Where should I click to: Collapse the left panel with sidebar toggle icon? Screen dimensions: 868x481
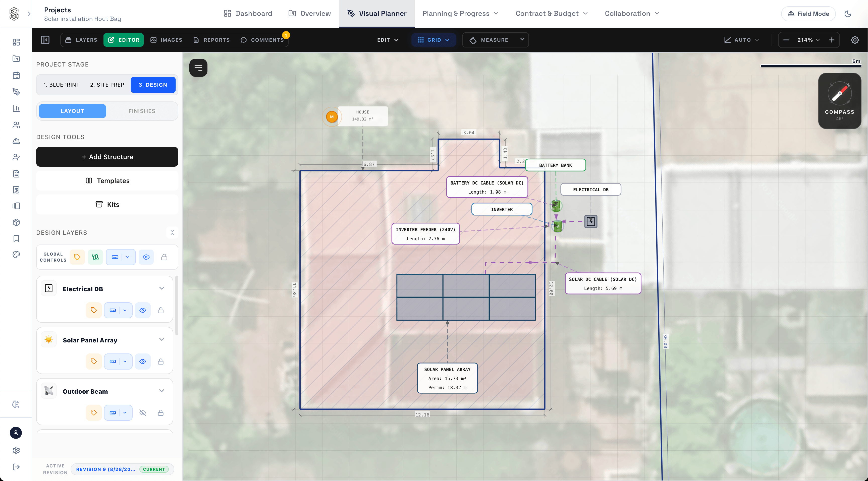45,40
